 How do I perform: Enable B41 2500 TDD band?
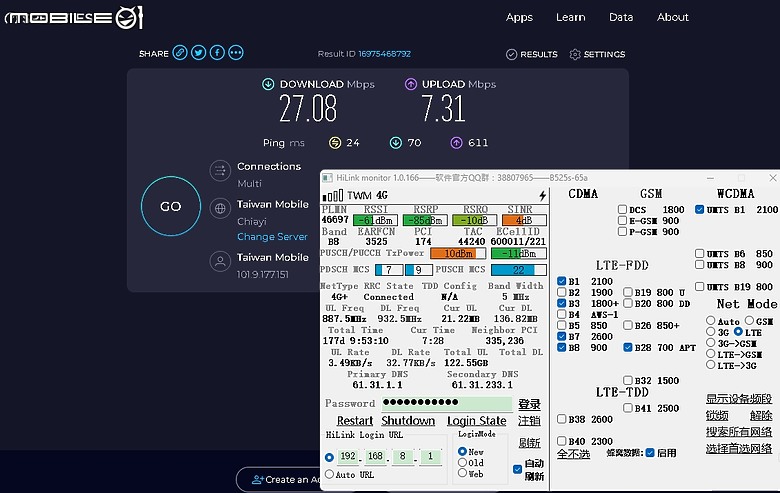[628, 408]
